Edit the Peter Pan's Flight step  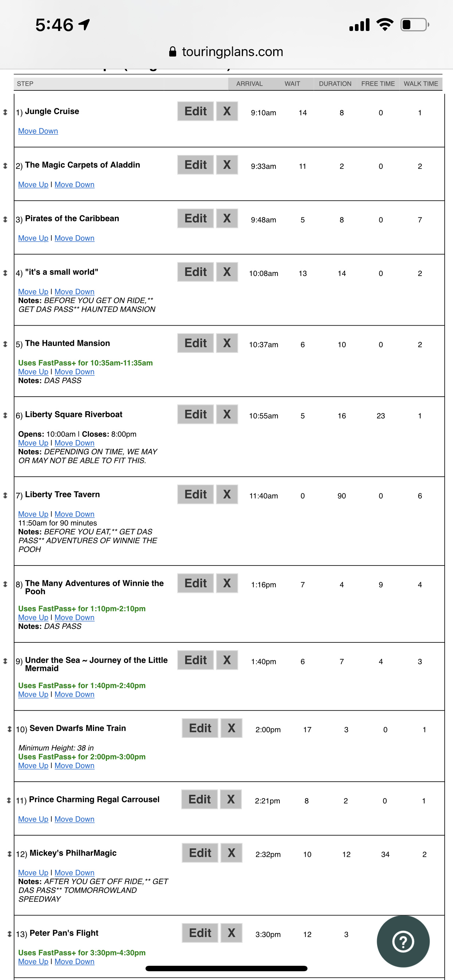click(x=200, y=933)
